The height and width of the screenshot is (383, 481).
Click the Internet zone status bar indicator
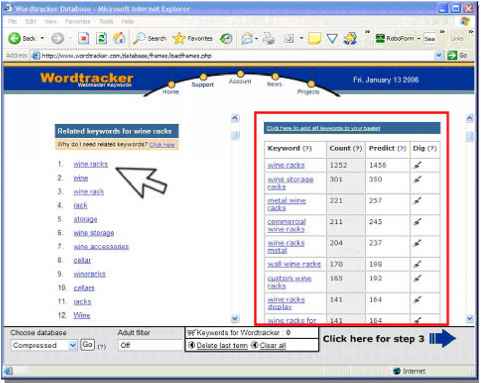(x=410, y=371)
